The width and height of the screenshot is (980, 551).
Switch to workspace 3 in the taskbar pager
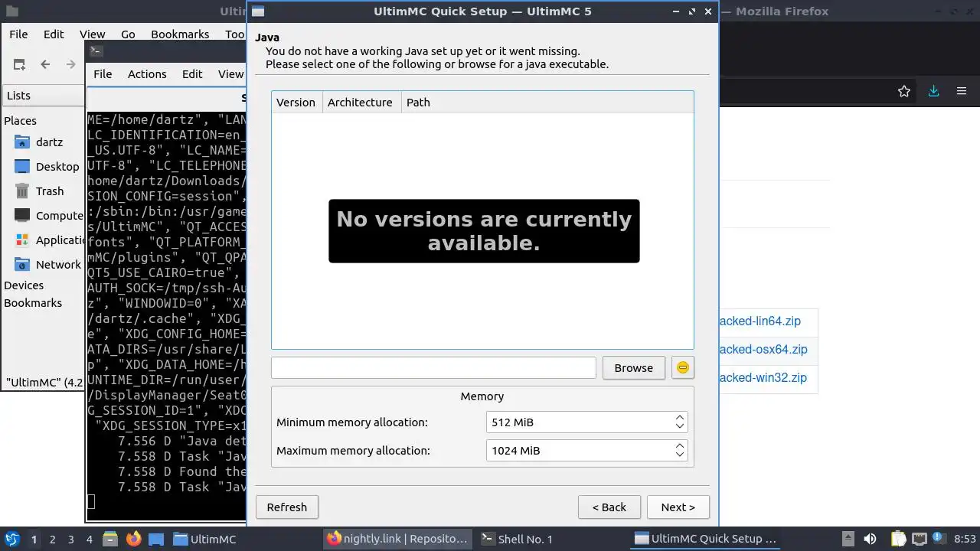[x=70, y=540]
